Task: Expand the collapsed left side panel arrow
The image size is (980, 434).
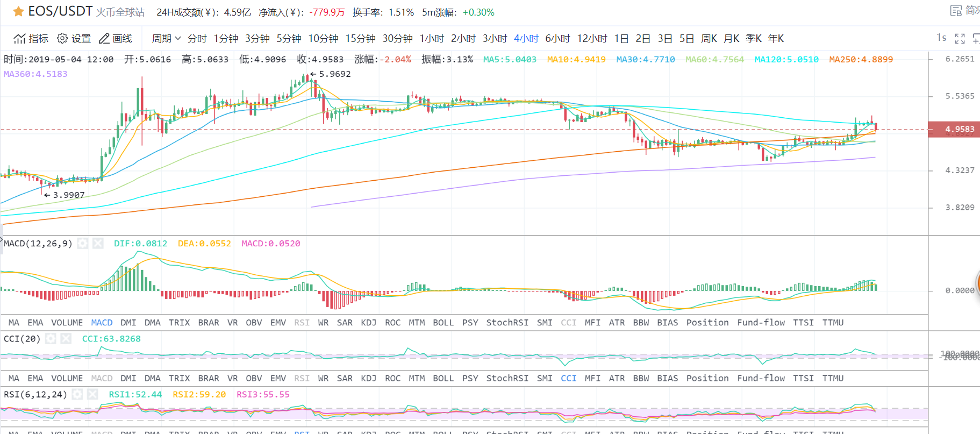Action: point(2,240)
